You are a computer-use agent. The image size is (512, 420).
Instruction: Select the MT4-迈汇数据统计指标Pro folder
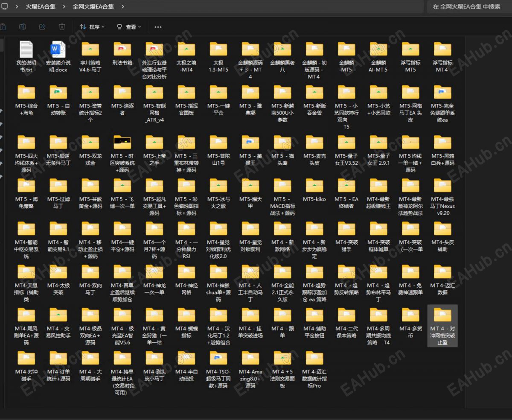[x=314, y=370]
